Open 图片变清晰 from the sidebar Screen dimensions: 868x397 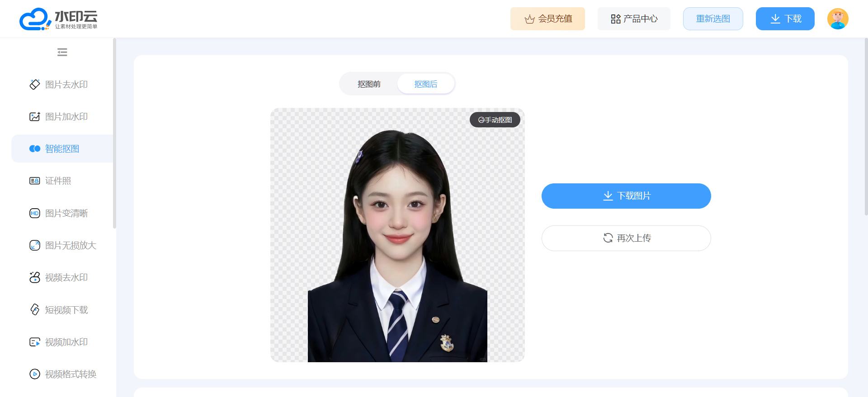coord(62,213)
